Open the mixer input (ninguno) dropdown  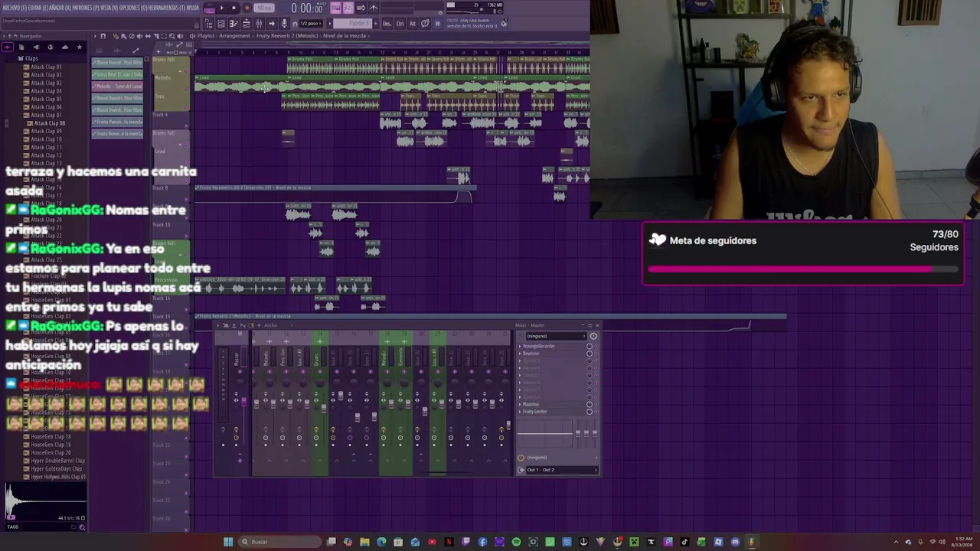(556, 336)
